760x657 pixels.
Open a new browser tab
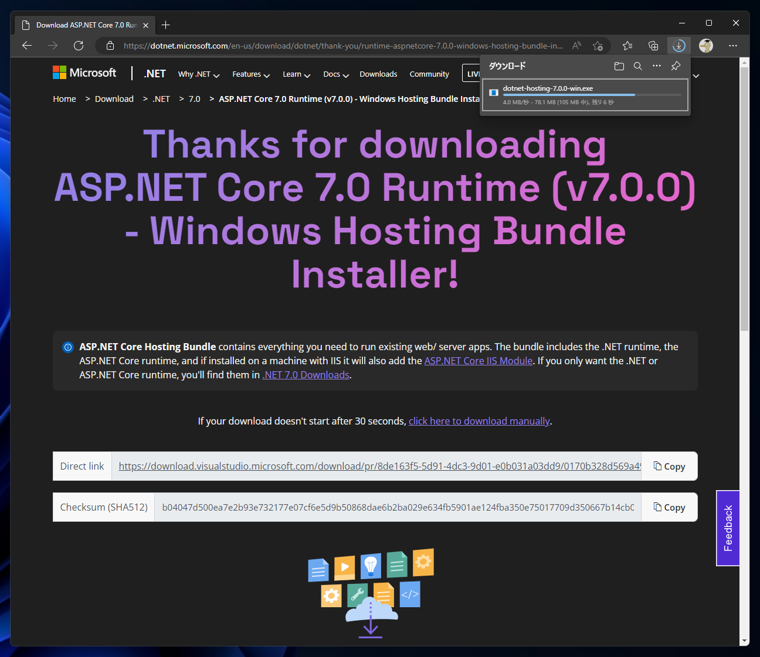point(166,25)
